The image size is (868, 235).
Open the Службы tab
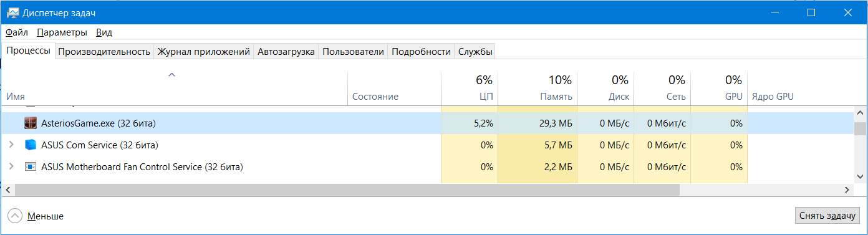click(475, 52)
